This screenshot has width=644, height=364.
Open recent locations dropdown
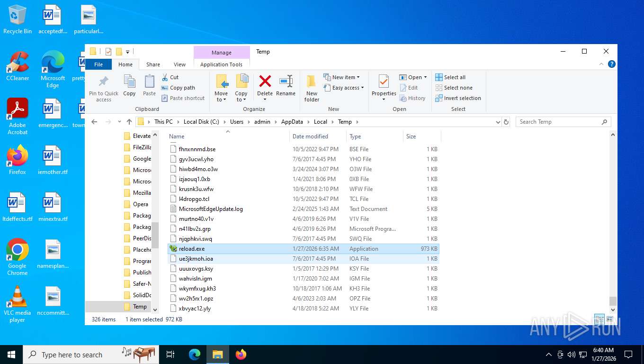tap(119, 122)
